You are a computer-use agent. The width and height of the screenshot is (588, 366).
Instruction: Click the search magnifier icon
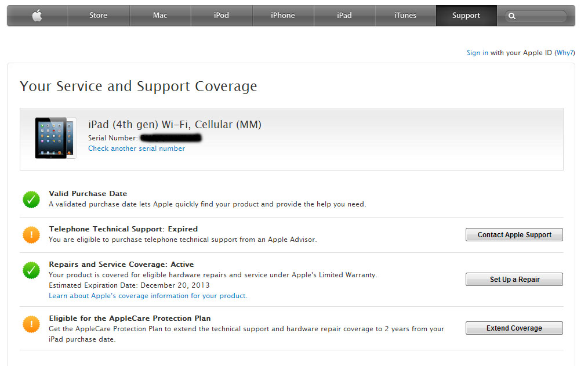512,16
